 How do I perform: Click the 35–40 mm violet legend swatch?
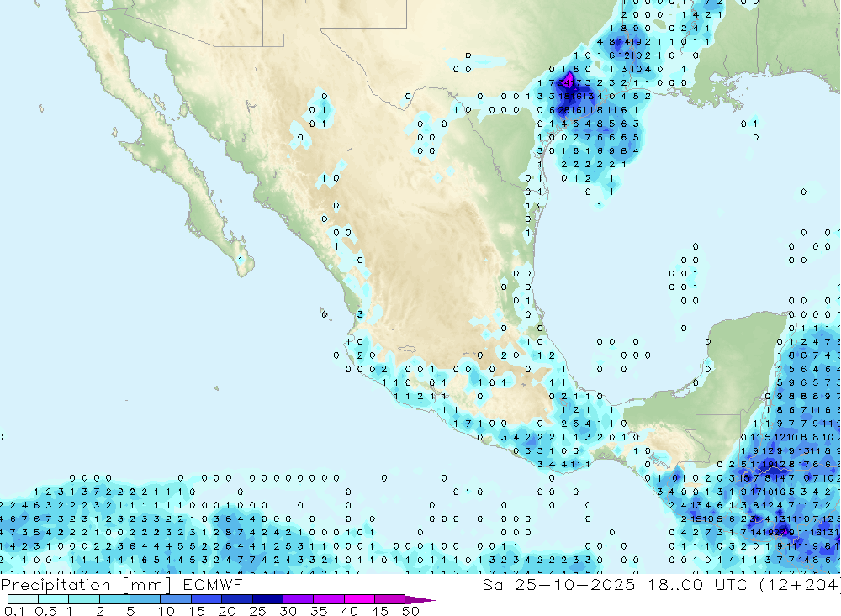(329, 599)
